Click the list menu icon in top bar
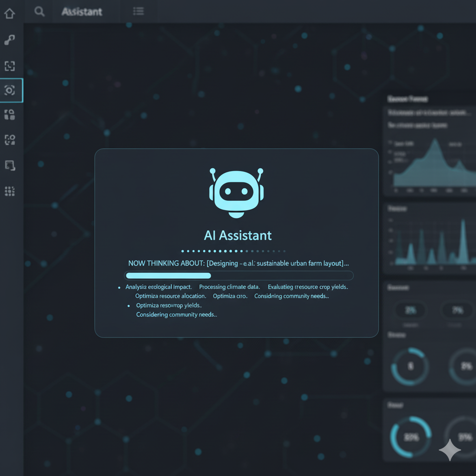Viewport: 476px width, 476px height. click(x=138, y=12)
